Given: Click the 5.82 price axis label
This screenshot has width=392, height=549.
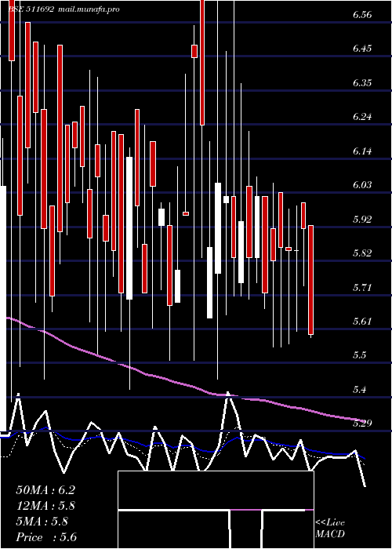Looking at the screenshot, I should click(362, 253).
